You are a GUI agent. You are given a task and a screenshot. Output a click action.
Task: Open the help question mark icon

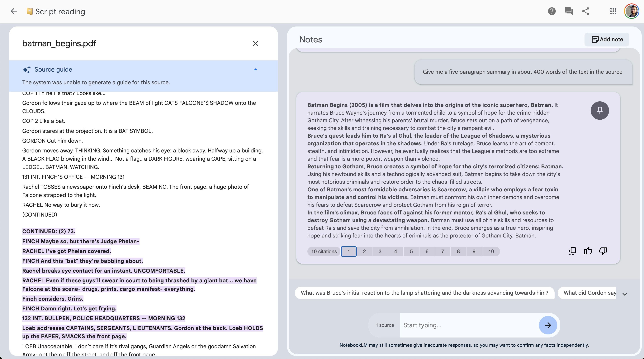tap(552, 11)
